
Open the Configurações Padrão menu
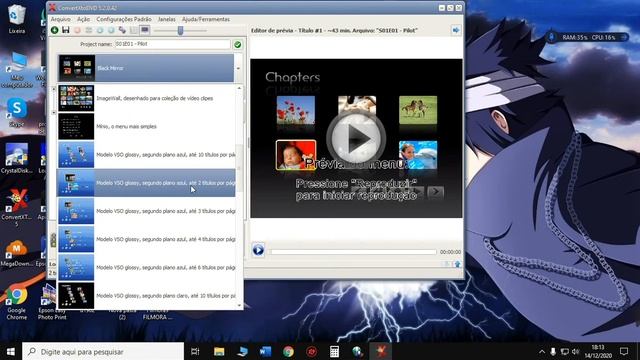point(124,19)
